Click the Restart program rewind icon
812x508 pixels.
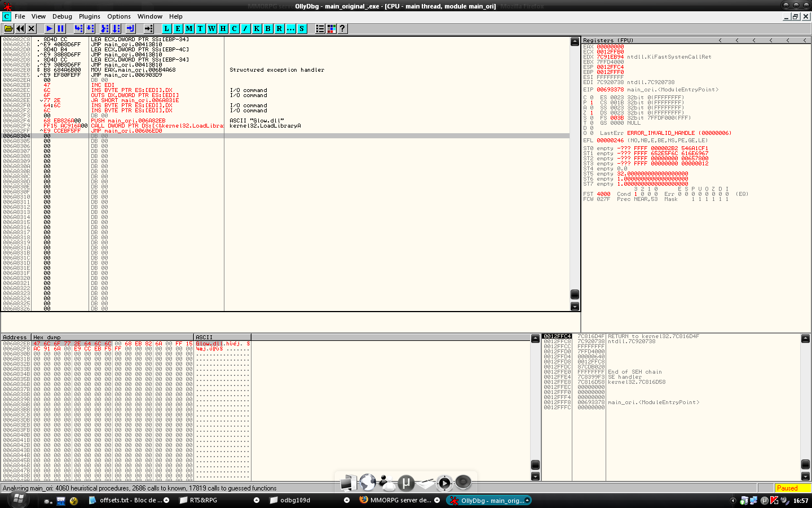(20, 29)
